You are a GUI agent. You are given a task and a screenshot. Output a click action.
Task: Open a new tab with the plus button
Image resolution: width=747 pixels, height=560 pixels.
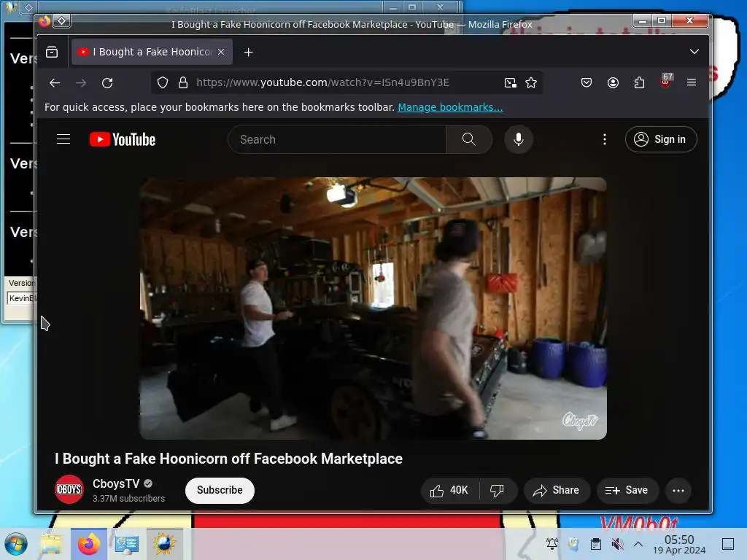248,52
